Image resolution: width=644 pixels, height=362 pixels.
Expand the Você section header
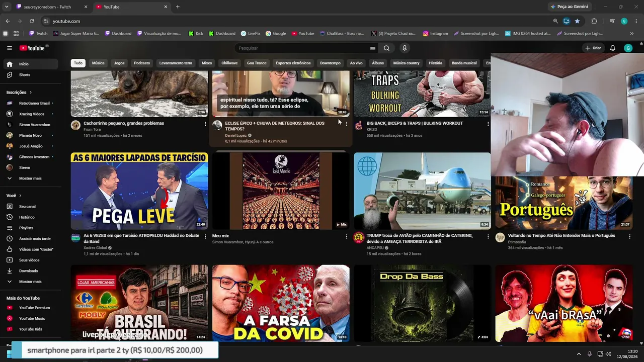(x=14, y=196)
